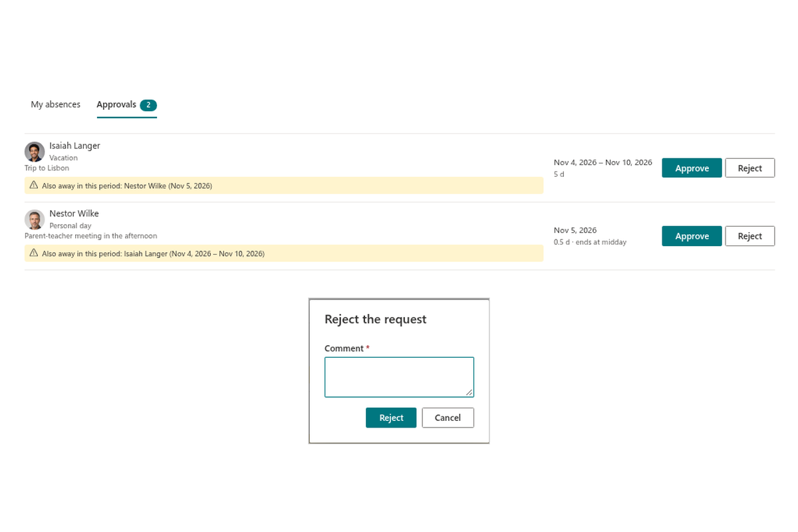798x532 pixels.
Task: Click the 'Reject the request' dialog title
Action: point(375,319)
